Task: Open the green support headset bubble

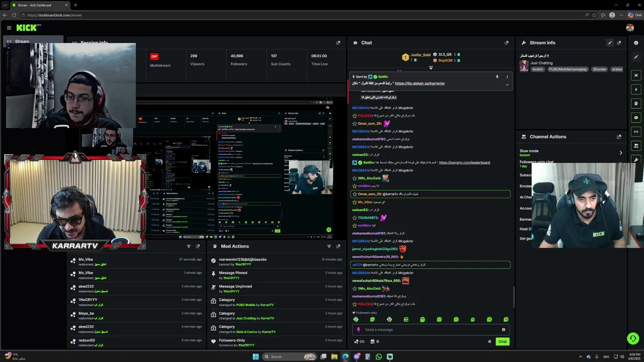Action: tap(633, 338)
